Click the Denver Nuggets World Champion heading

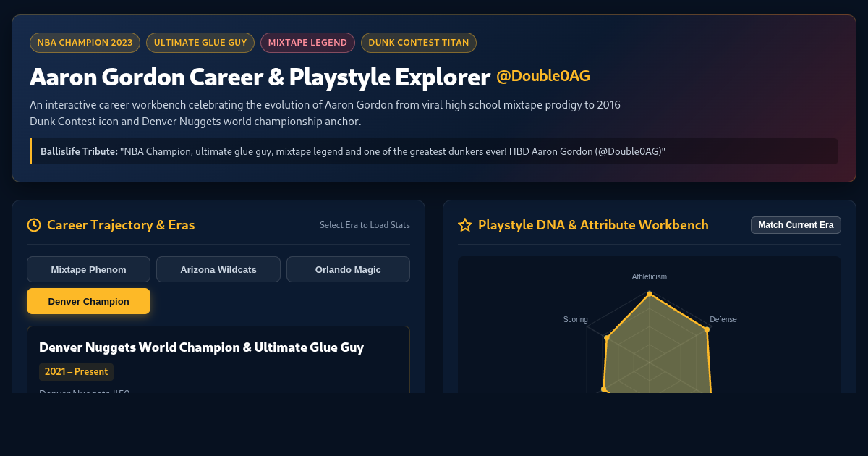(x=201, y=347)
